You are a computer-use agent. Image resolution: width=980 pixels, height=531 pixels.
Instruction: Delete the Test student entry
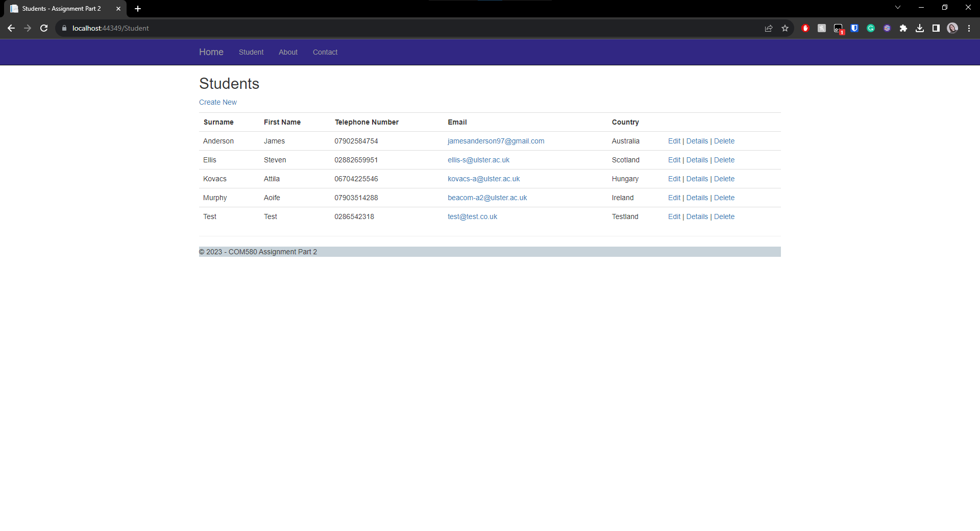pyautogui.click(x=724, y=216)
